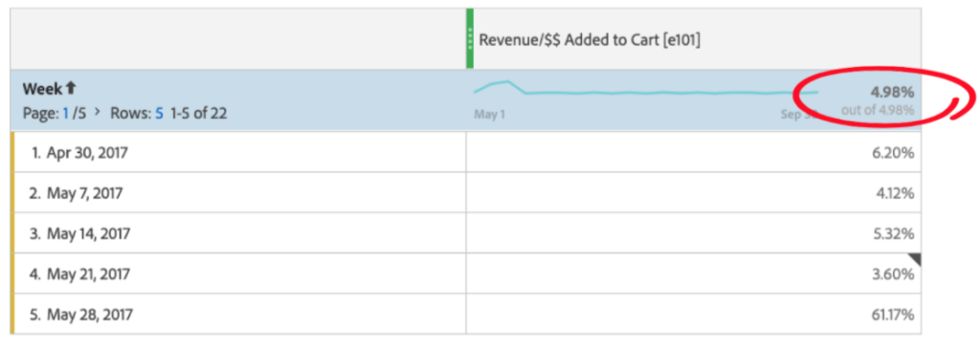Click the gray corner marker on 3.60% cell
The height and width of the screenshot is (350, 980).
pyautogui.click(x=915, y=259)
